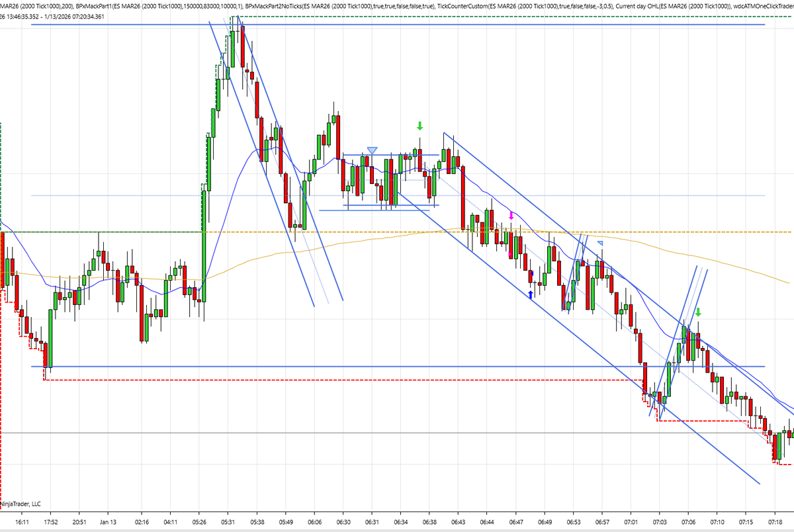Screen dimensions: 794x532
Task: Select the small blue triangle near 06:57
Action: point(600,244)
